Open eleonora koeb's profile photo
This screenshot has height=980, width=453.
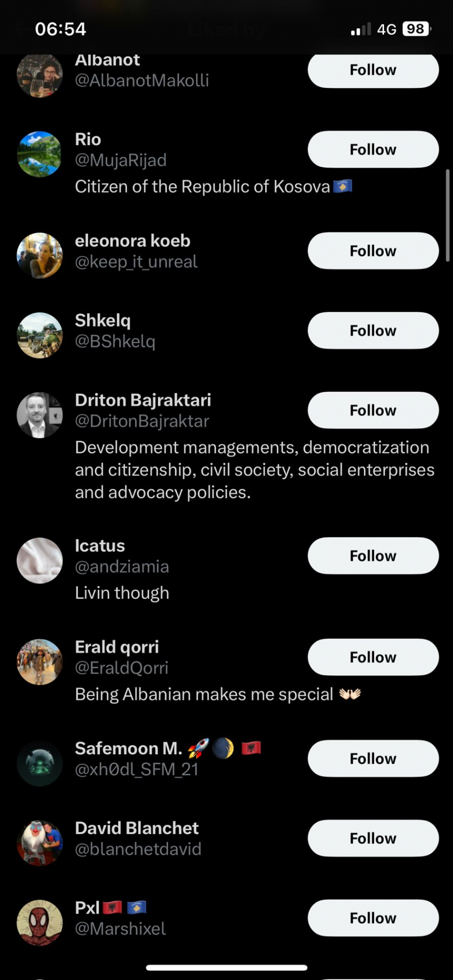(x=40, y=256)
